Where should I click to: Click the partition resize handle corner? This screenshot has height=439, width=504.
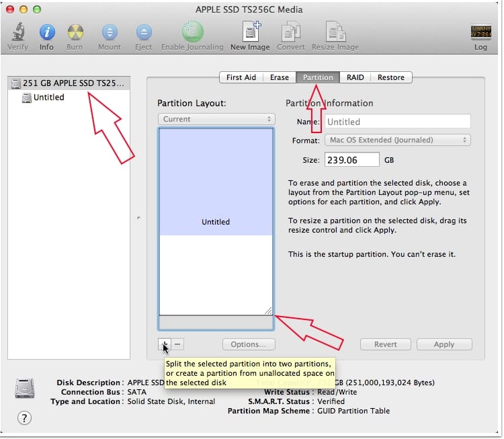[x=268, y=311]
